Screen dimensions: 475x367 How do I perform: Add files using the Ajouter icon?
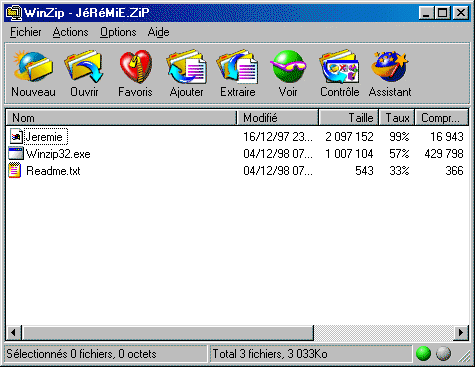186,67
